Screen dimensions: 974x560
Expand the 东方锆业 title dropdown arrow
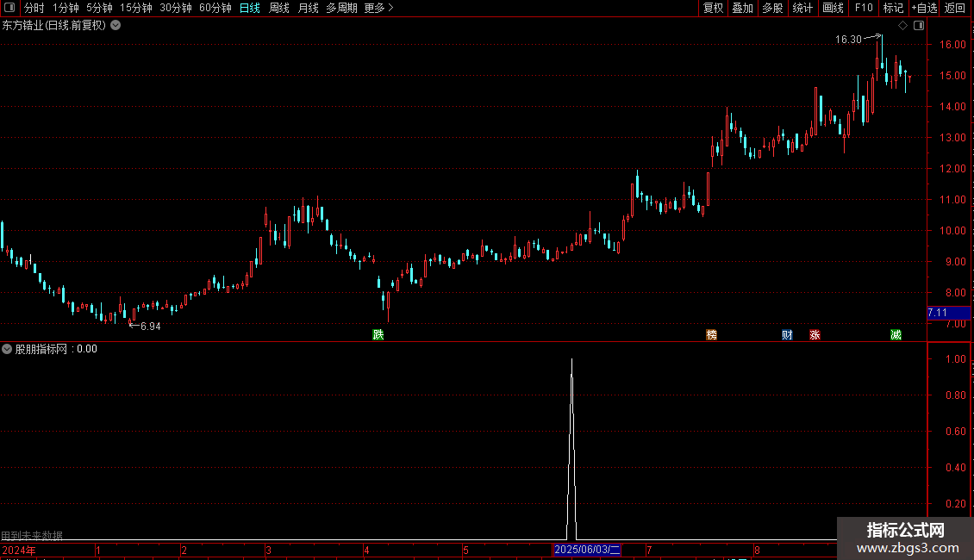pyautogui.click(x=116, y=26)
